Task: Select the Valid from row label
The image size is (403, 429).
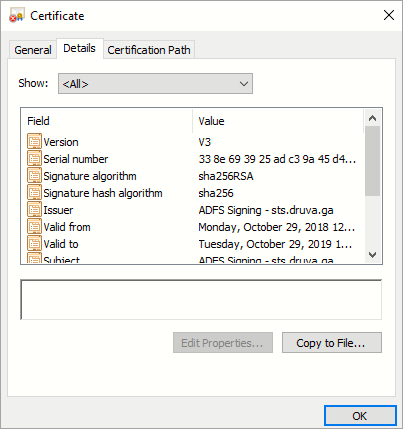Action: click(x=67, y=227)
